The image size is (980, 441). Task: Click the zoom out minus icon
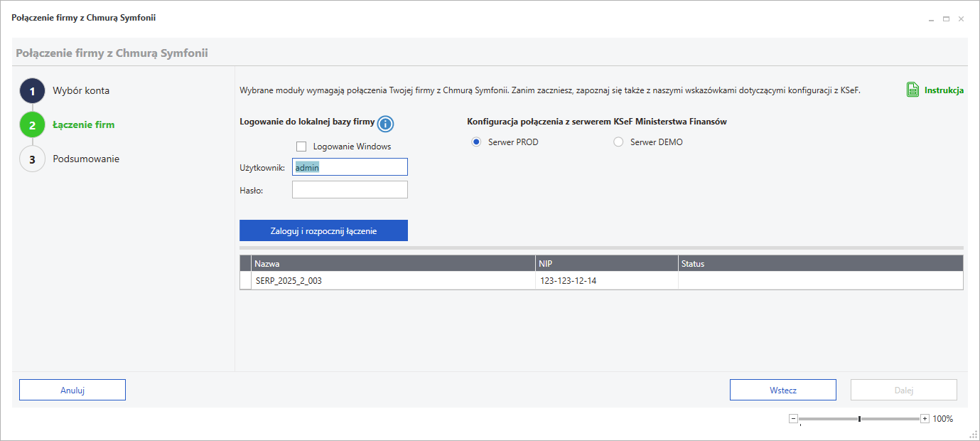point(794,419)
